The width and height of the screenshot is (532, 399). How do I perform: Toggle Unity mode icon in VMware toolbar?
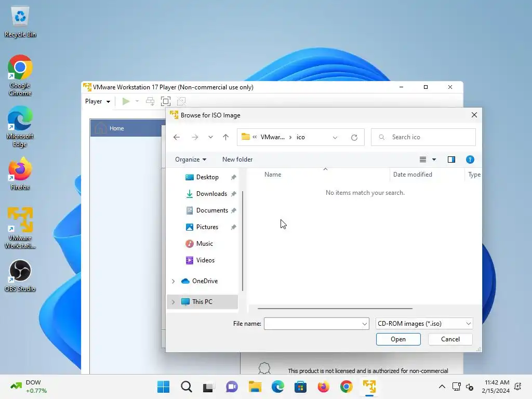[x=181, y=101]
